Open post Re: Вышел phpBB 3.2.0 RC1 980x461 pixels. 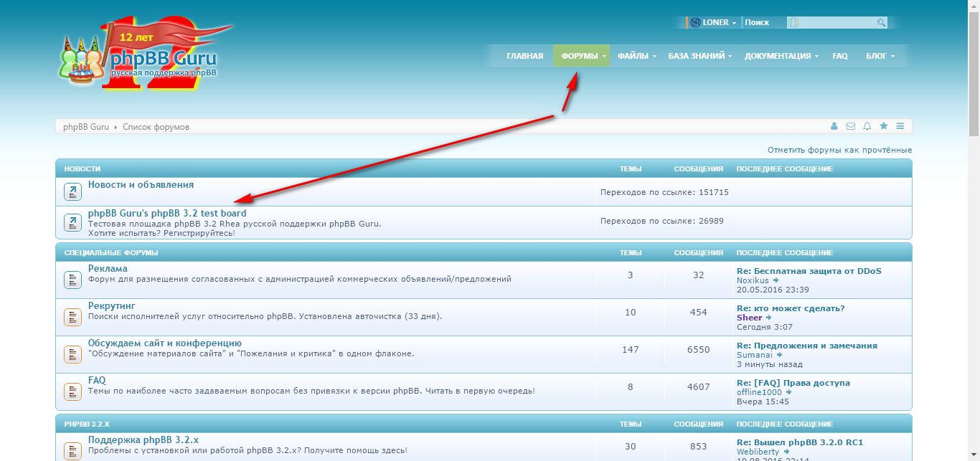coord(800,442)
